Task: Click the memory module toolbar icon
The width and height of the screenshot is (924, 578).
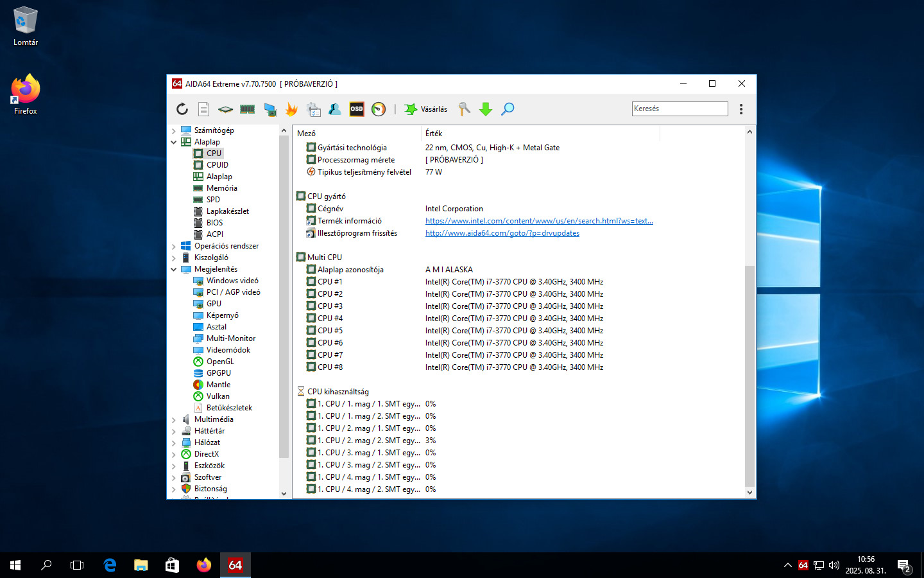Action: (x=247, y=109)
